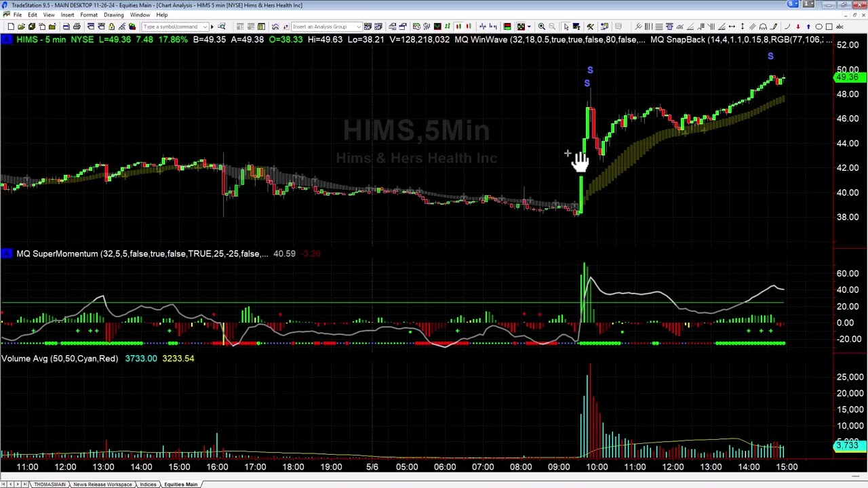Select the trendline drawing tool
Viewport: 868px width, 488px height.
point(638,26)
